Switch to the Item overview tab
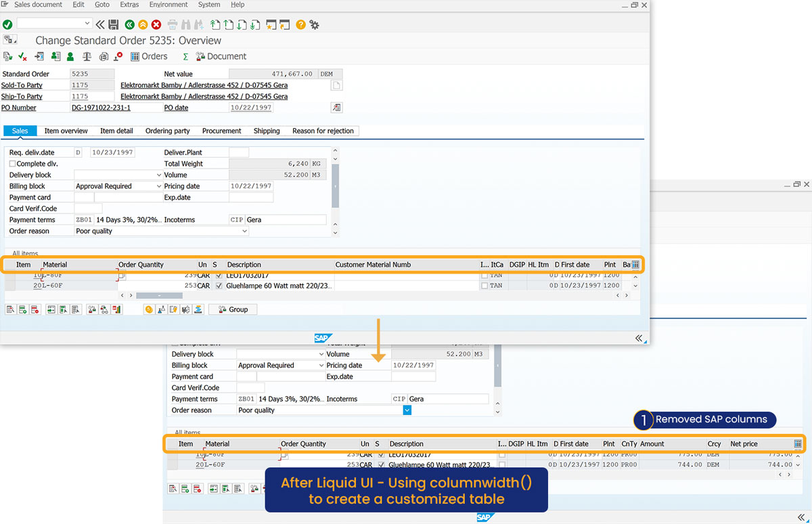 click(x=66, y=131)
